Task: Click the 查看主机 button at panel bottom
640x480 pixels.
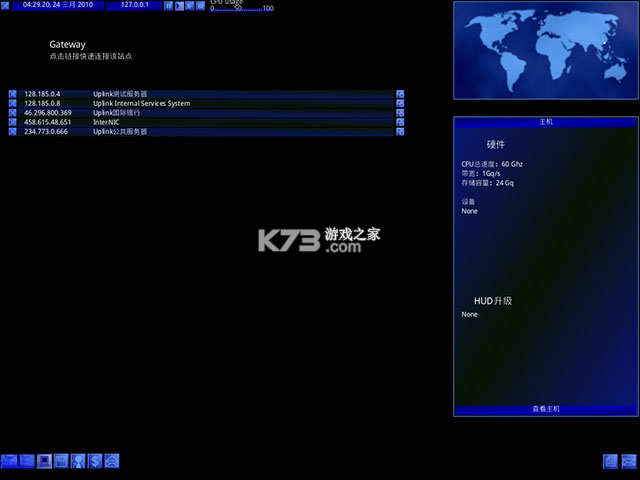Action: tap(546, 409)
